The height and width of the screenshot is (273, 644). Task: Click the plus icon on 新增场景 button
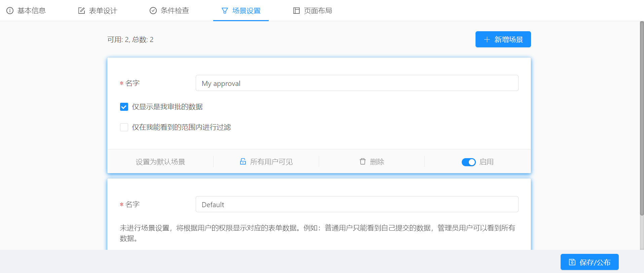click(487, 40)
